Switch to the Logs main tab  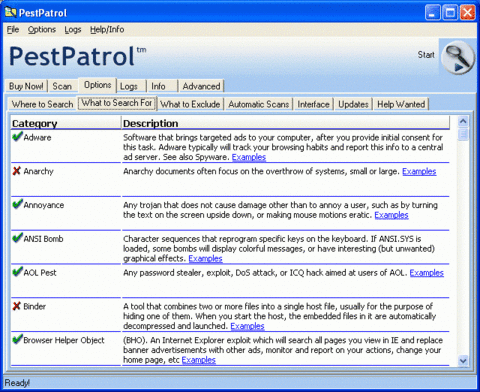(129, 86)
